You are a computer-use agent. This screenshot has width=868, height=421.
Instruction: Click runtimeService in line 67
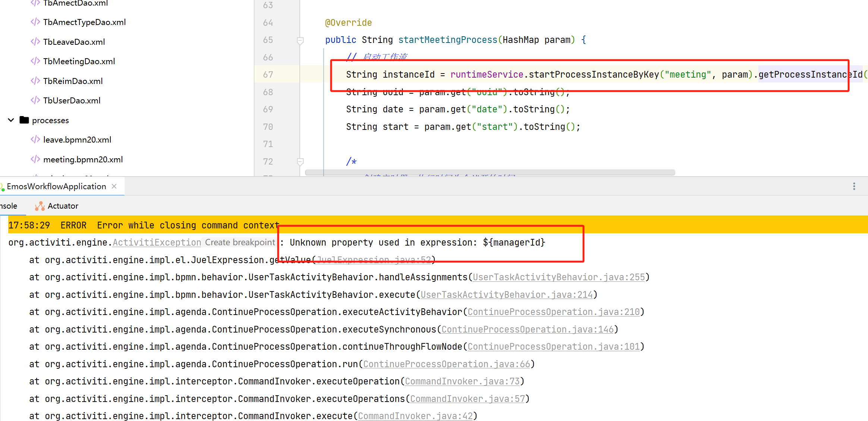(x=487, y=75)
